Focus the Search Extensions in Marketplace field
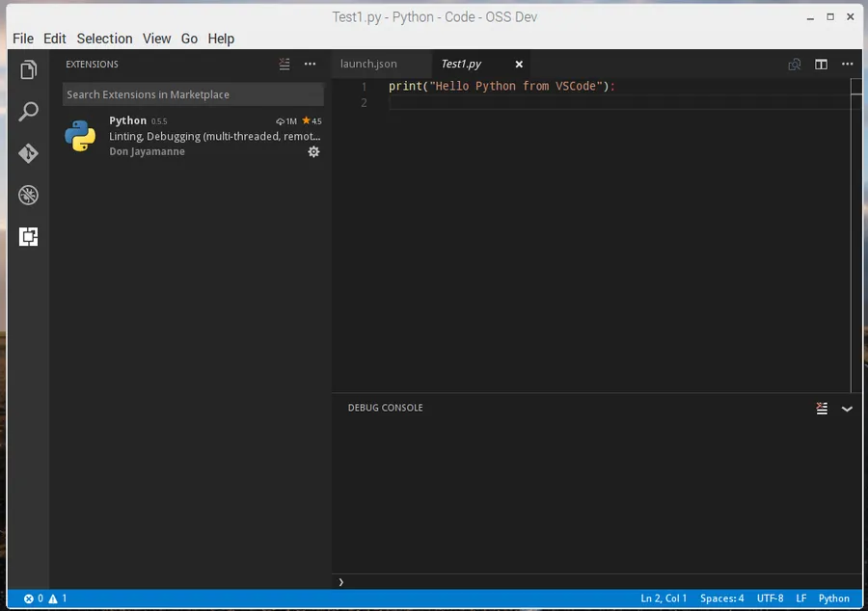868x611 pixels. point(193,94)
